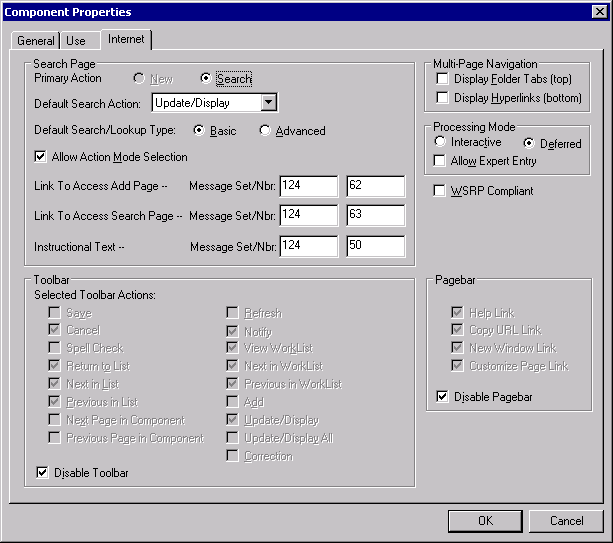Viewport: 613px width, 543px height.
Task: Toggle the Cancel toolbar action checkbox
Action: [54, 330]
